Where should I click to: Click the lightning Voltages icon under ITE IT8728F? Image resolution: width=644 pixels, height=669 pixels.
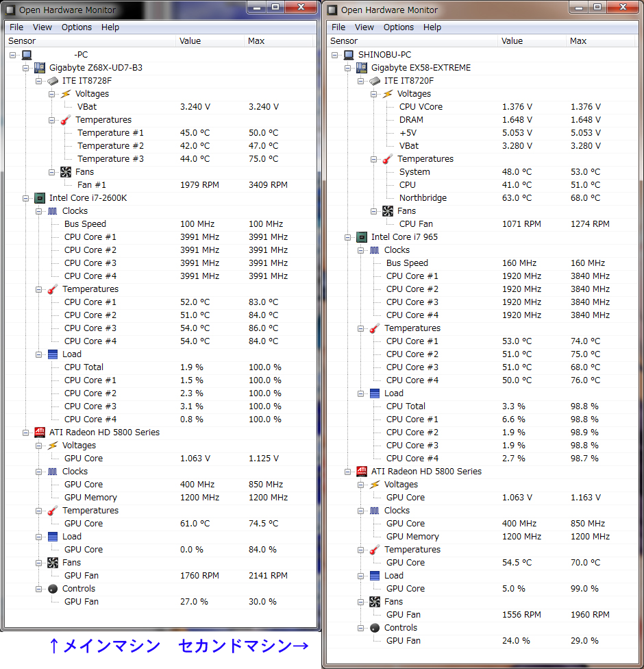point(66,94)
